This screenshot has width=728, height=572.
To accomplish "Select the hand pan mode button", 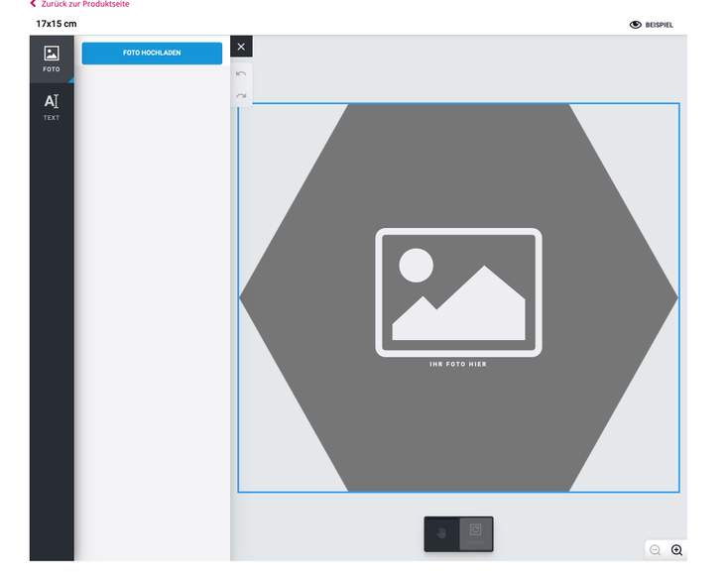I will (x=441, y=534).
